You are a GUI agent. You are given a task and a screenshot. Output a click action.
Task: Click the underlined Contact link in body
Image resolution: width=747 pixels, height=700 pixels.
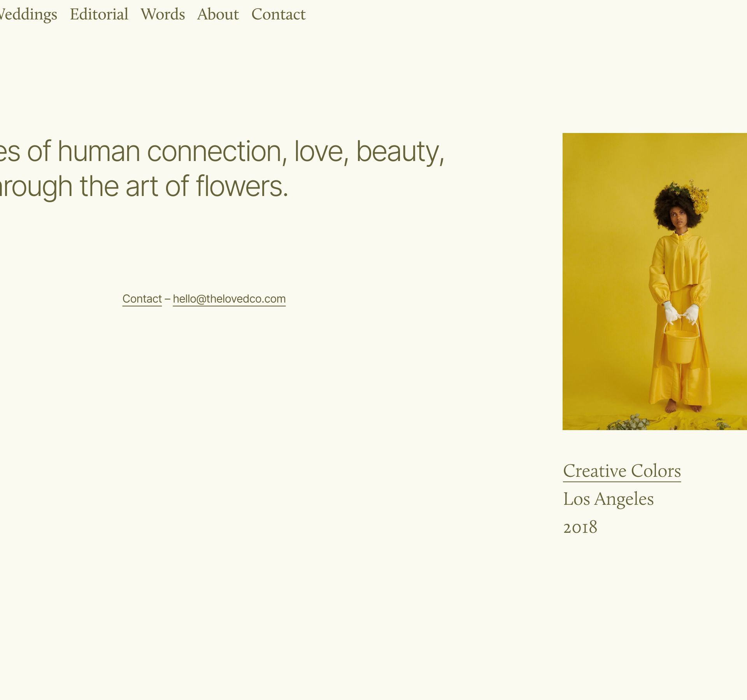tap(142, 299)
